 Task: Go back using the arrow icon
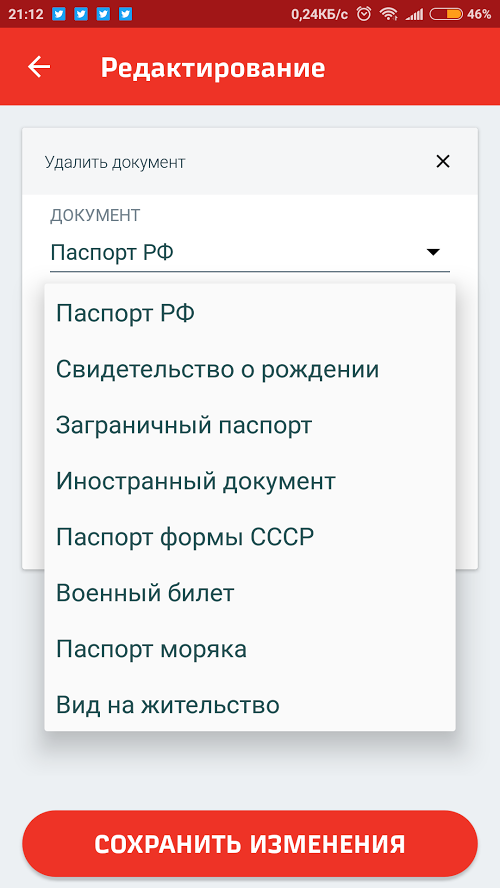click(39, 67)
